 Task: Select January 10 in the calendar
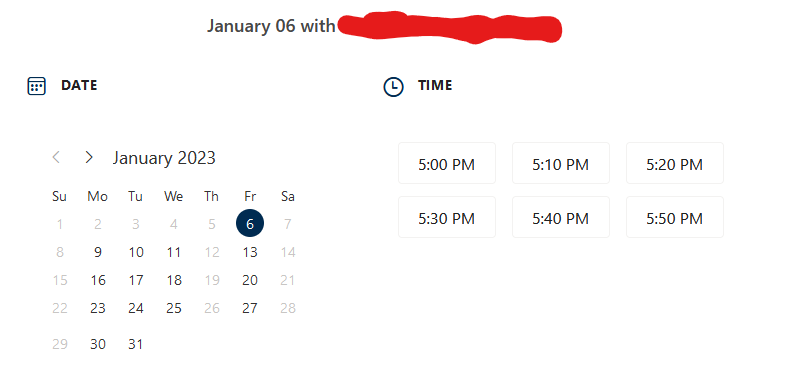coord(136,252)
